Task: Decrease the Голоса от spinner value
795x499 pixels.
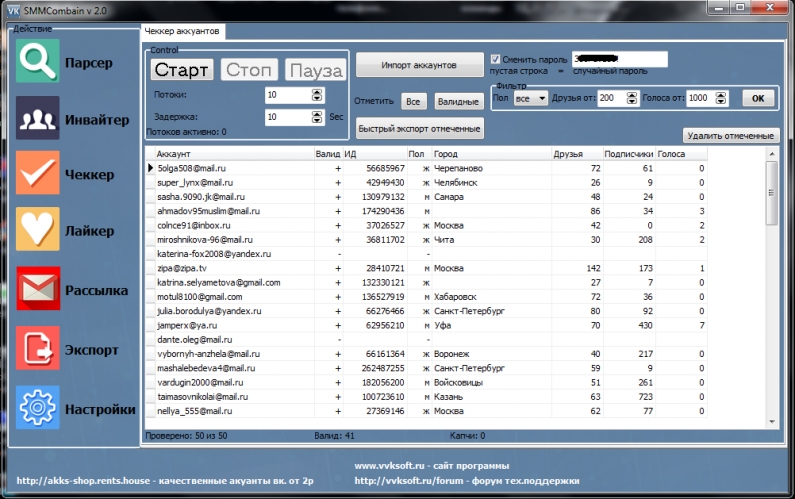Action: (721, 101)
